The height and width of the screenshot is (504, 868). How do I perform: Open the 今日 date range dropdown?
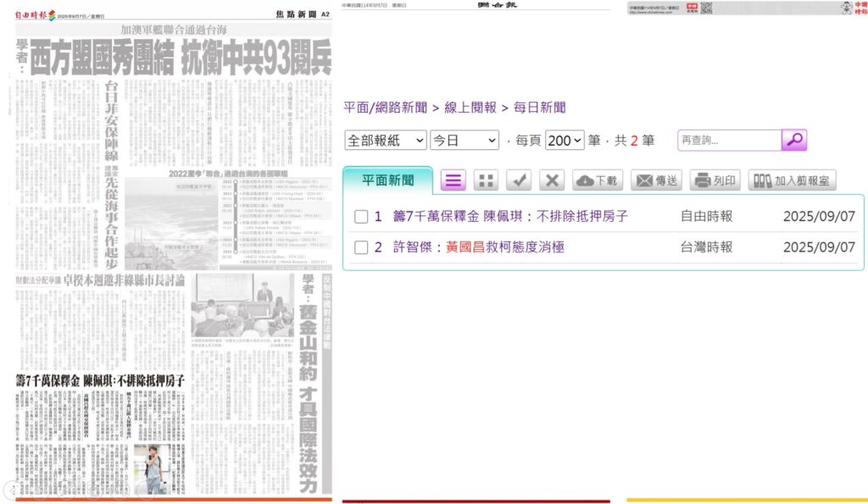tap(465, 141)
